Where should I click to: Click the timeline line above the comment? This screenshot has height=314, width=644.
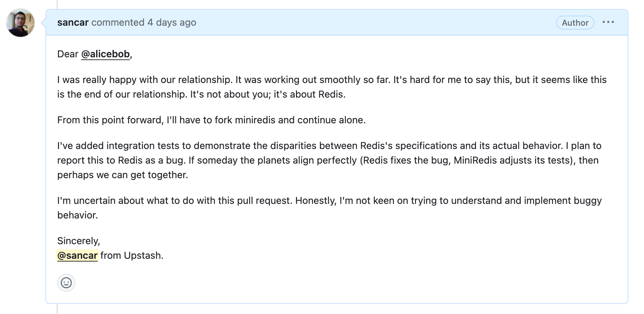tap(57, 4)
